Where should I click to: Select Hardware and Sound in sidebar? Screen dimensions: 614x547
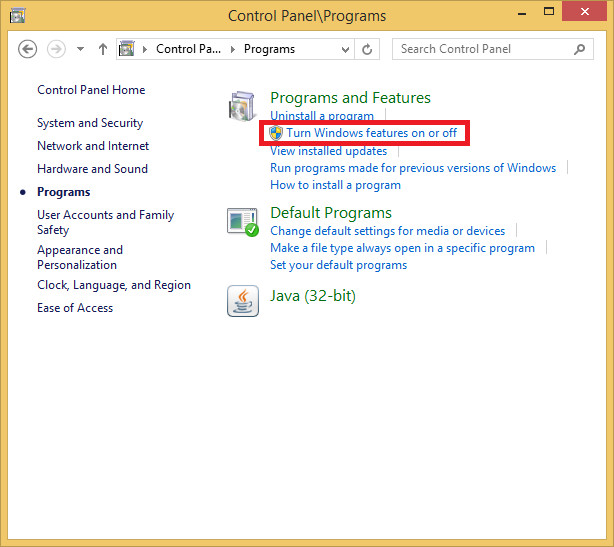92,169
